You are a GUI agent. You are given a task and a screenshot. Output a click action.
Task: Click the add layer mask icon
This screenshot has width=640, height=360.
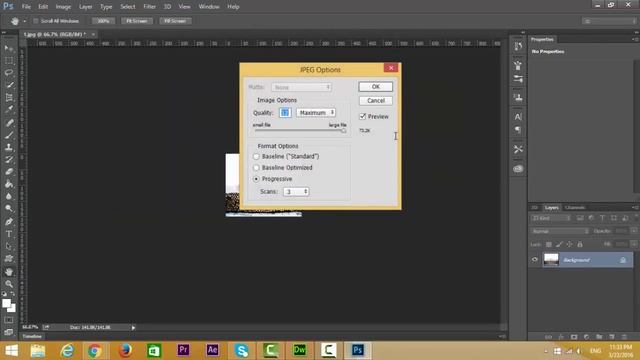574,337
